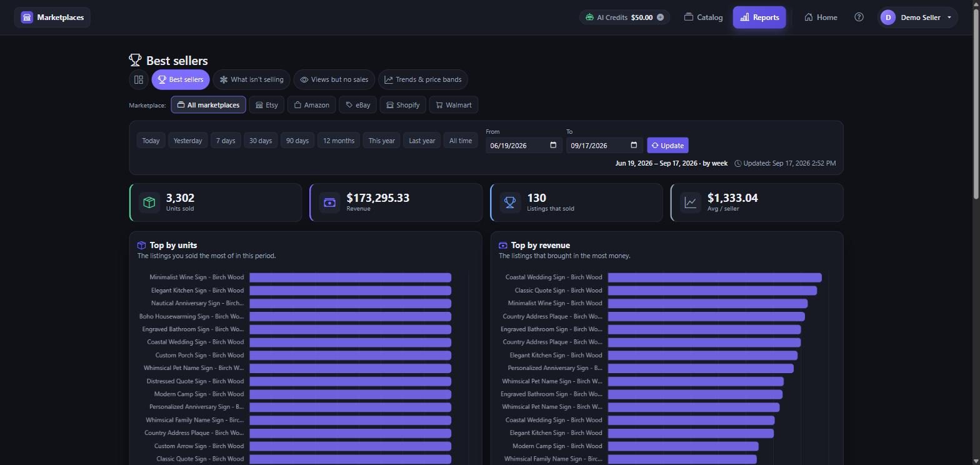Click the Update button
Image resolution: width=980 pixels, height=465 pixels.
tap(667, 146)
